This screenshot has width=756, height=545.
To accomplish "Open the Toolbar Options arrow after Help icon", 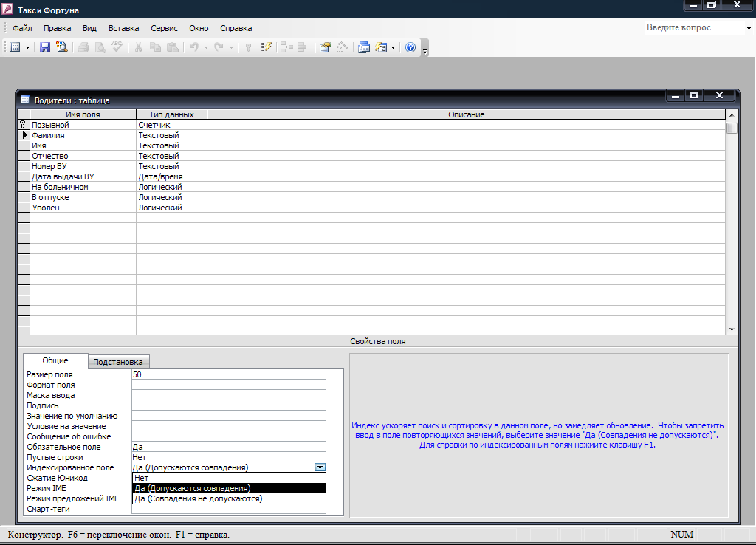I will (x=425, y=48).
